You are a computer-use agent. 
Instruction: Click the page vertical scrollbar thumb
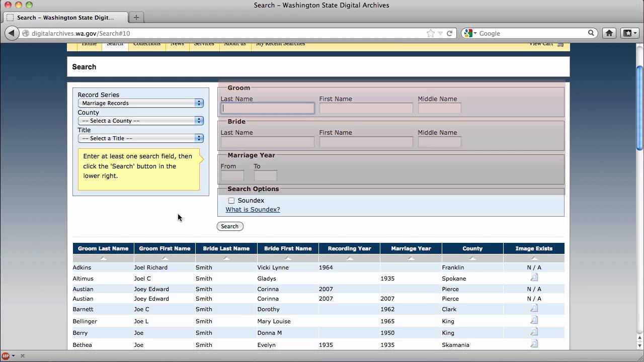[639, 108]
